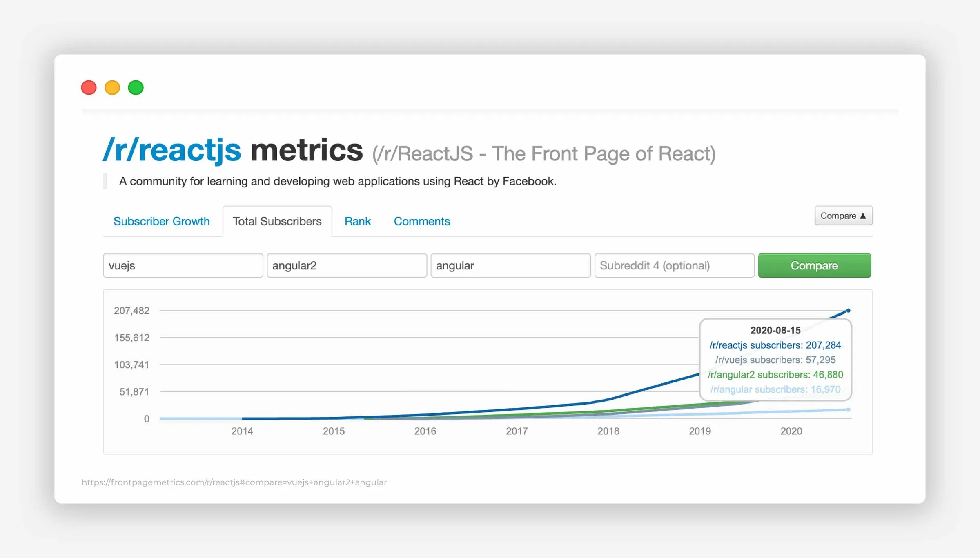
Task: Click the 2015 x-axis label
Action: 334,431
